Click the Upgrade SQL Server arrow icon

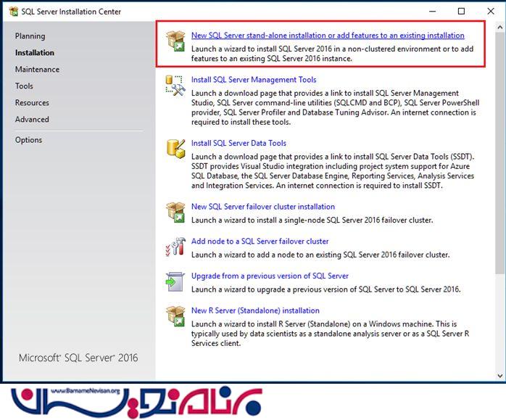pyautogui.click(x=175, y=282)
